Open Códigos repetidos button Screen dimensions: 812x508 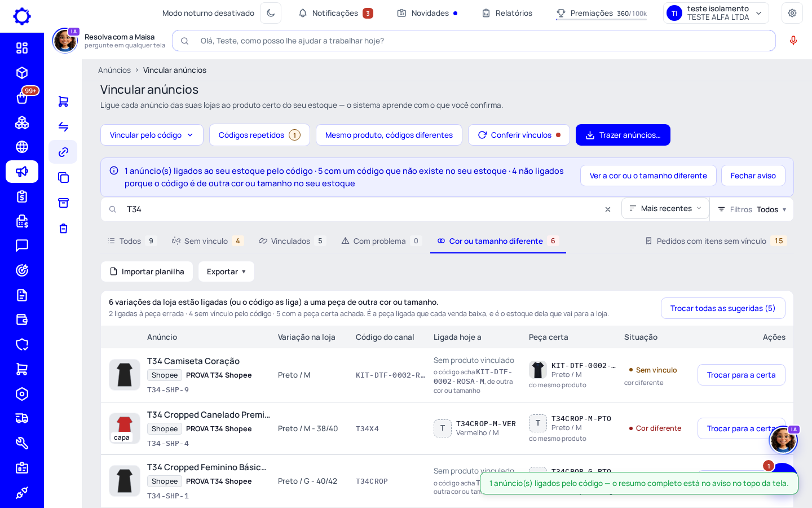click(x=259, y=135)
